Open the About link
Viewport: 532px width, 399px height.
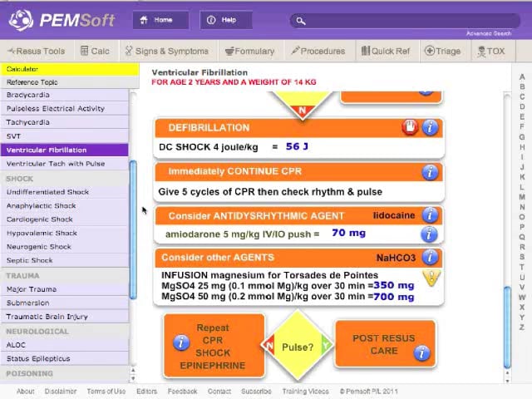point(26,392)
